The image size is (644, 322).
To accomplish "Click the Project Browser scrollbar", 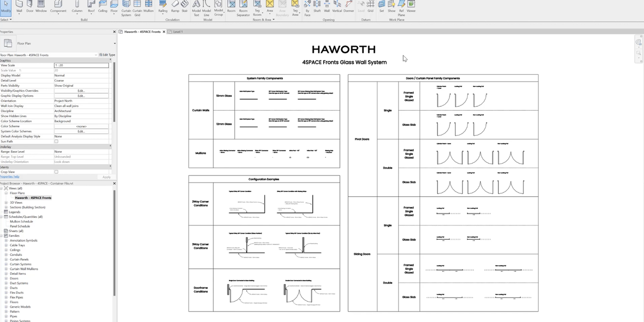I will pos(114,243).
